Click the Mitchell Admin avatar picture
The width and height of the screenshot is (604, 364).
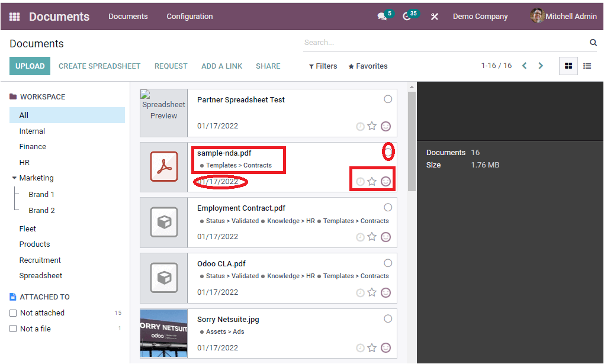[x=537, y=16]
